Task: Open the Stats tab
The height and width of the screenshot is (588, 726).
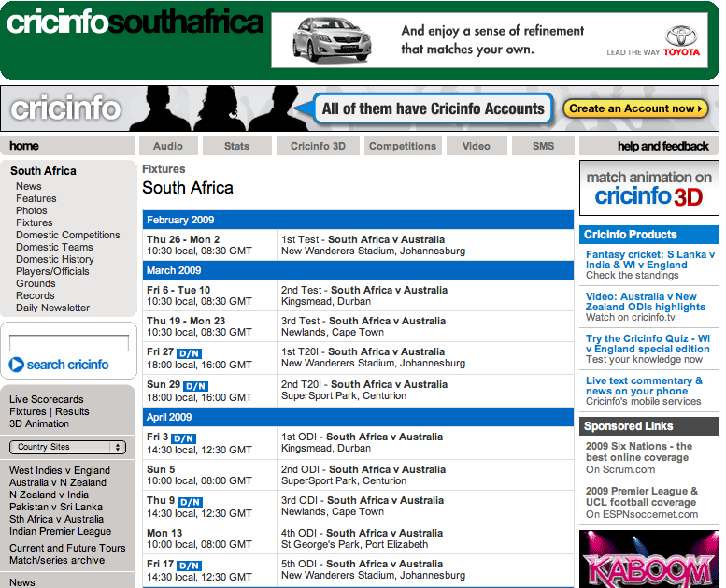Action: 237,146
